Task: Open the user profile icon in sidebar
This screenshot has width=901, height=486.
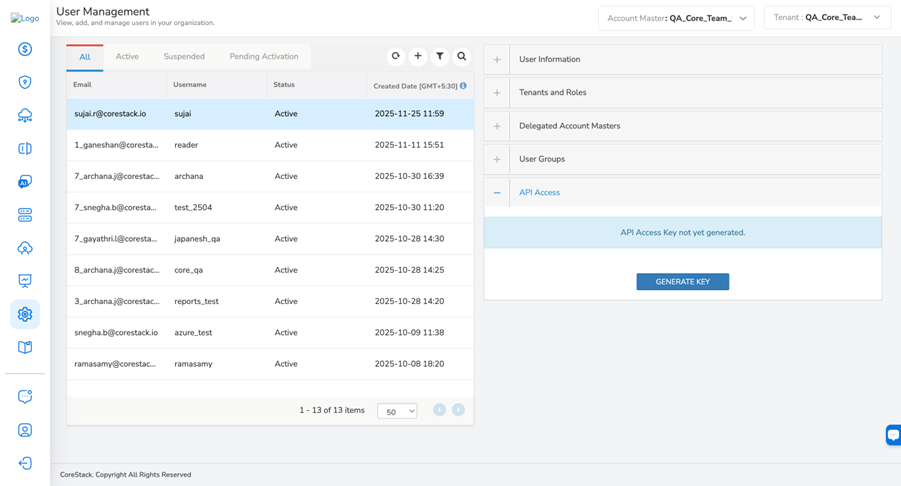Action: click(25, 430)
